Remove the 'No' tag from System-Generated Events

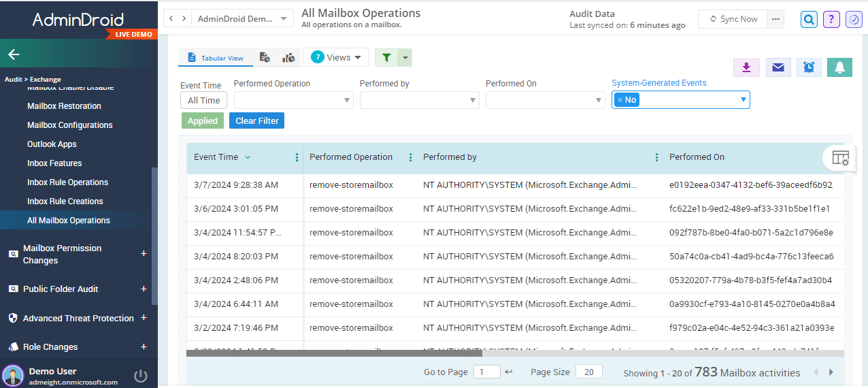pos(620,100)
